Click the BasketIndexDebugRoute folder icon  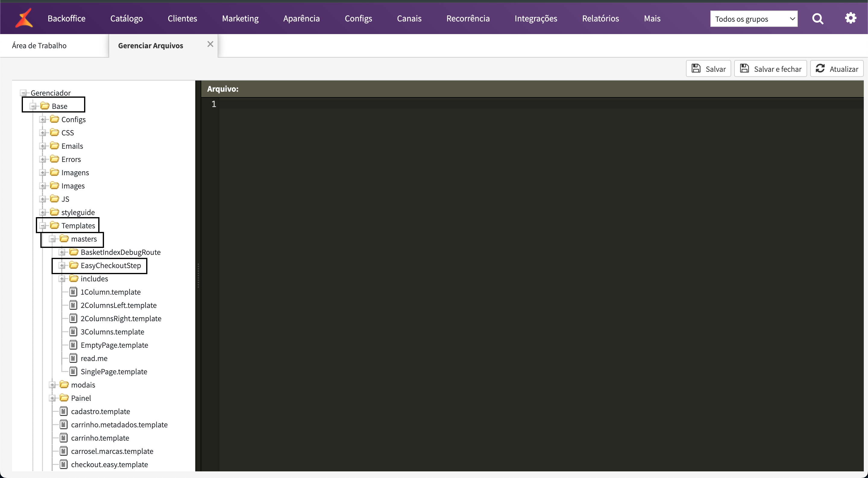click(x=74, y=252)
